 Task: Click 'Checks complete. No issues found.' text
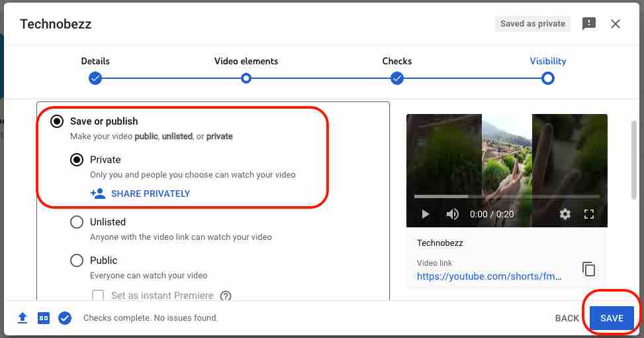[150, 318]
